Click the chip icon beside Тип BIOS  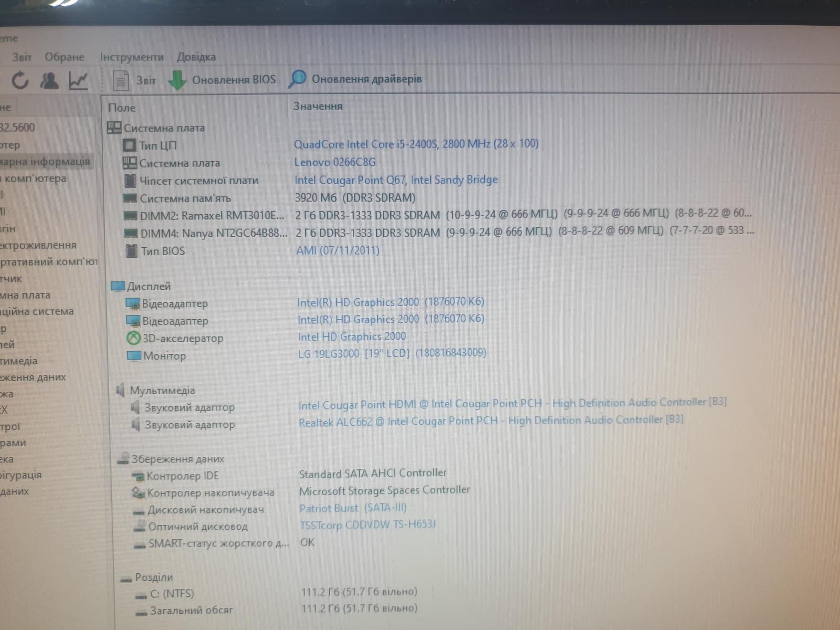pos(131,251)
